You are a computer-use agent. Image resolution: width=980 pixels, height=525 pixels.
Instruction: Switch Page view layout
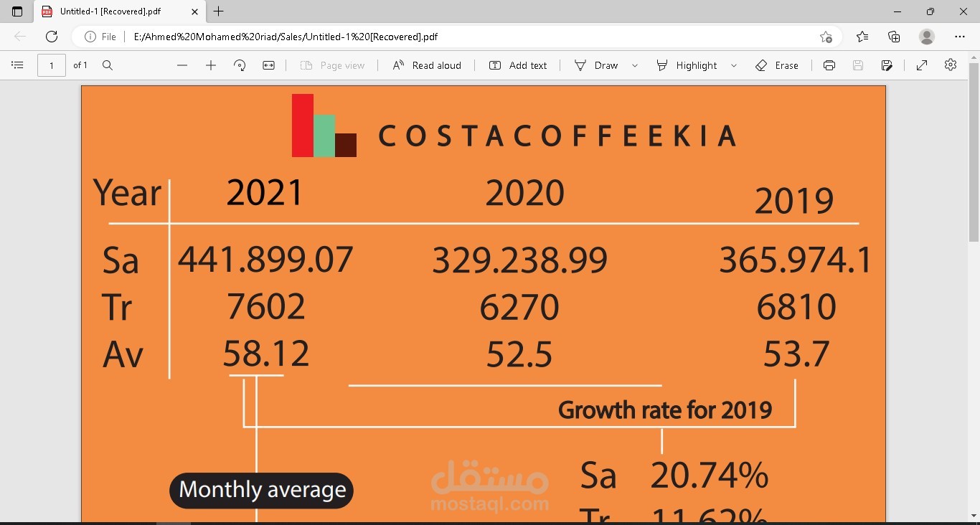332,65
